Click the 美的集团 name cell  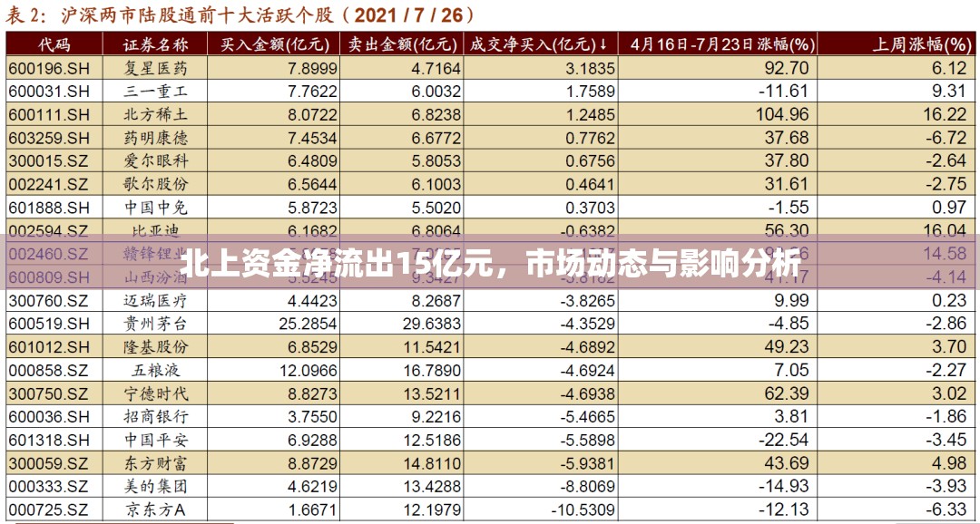155,487
